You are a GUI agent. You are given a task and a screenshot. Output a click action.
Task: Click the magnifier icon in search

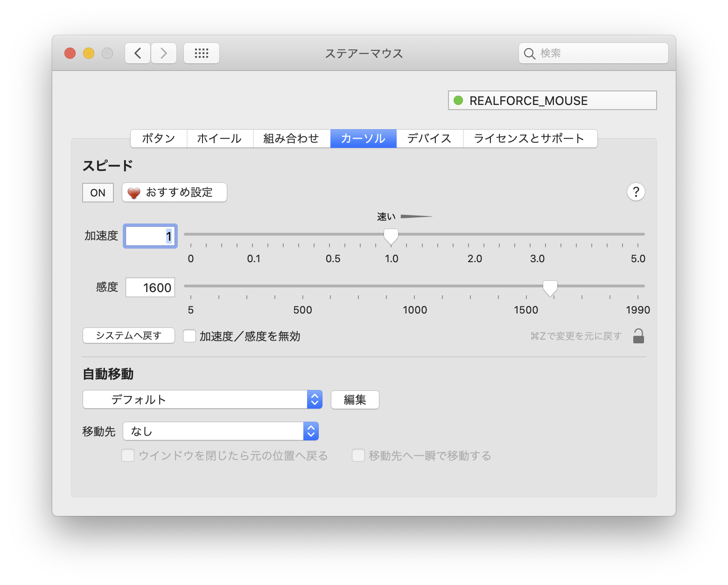point(529,54)
